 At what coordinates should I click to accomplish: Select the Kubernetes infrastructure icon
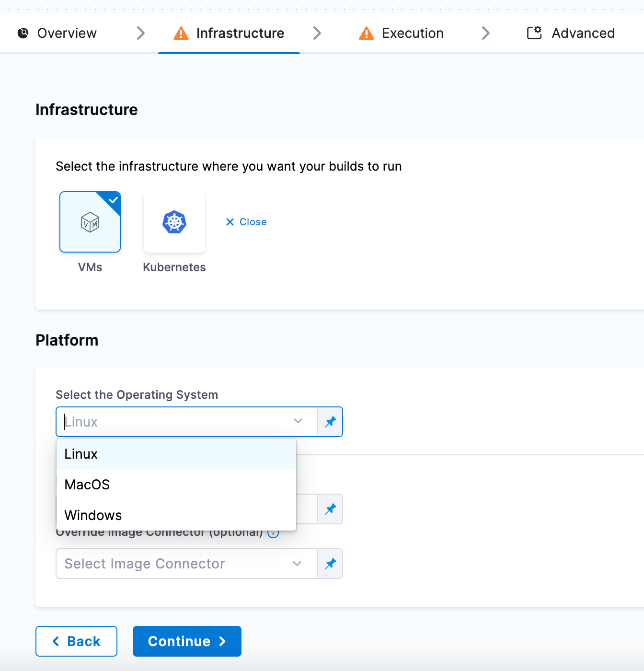[174, 221]
